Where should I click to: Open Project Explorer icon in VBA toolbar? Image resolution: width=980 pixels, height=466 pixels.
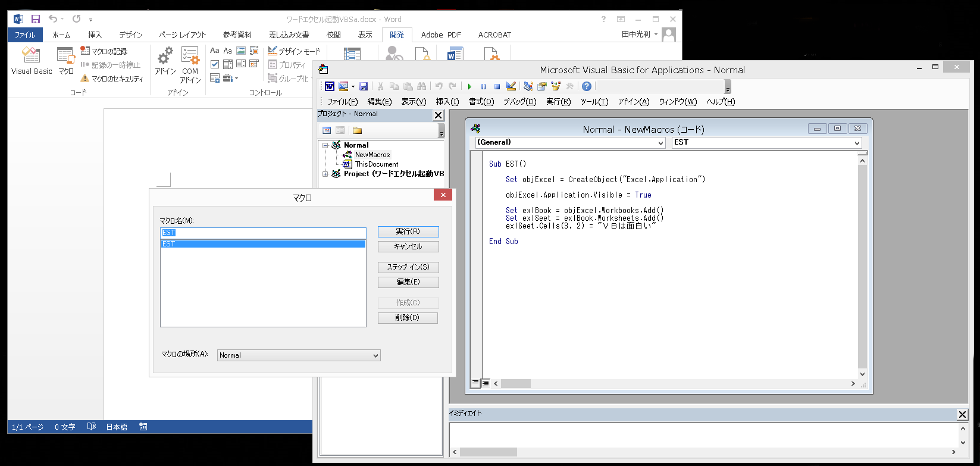point(528,86)
